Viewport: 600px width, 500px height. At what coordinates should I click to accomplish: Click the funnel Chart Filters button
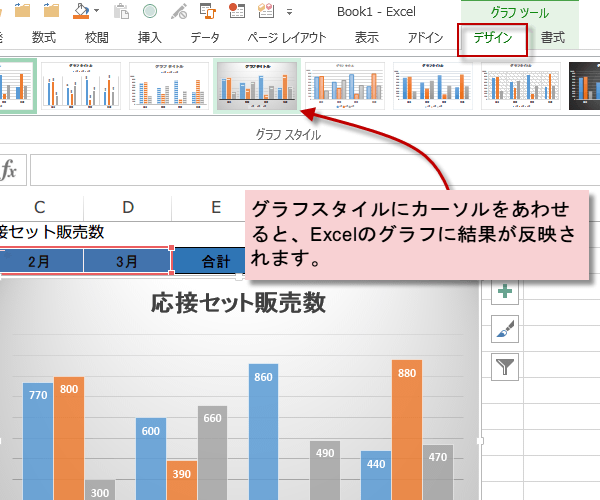click(505, 367)
